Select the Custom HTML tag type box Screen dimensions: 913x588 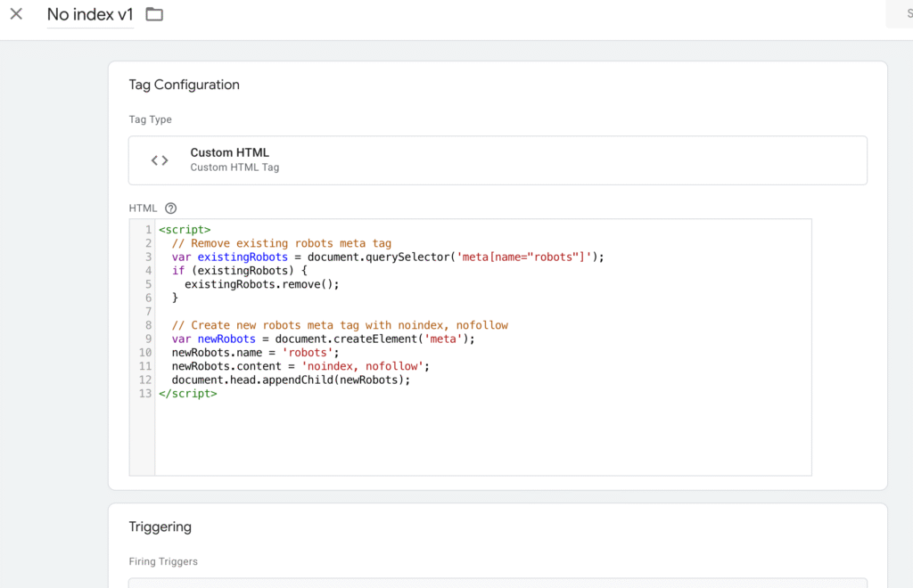(498, 160)
